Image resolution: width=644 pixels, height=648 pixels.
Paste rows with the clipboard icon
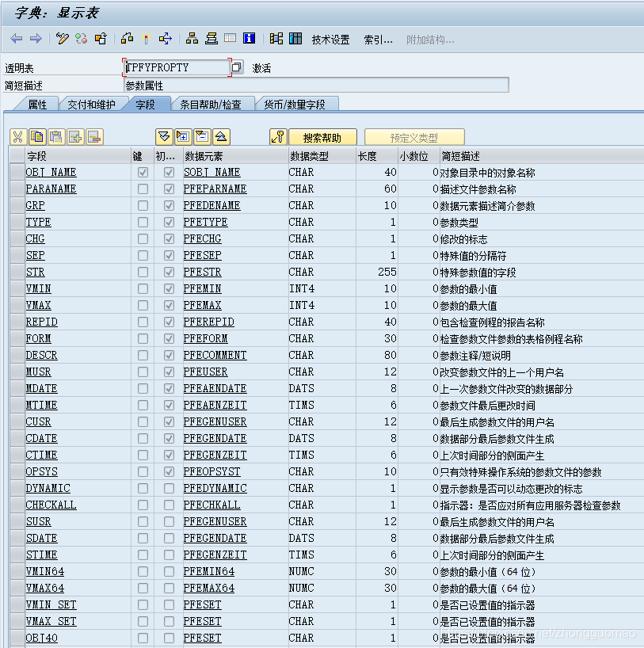tap(56, 137)
